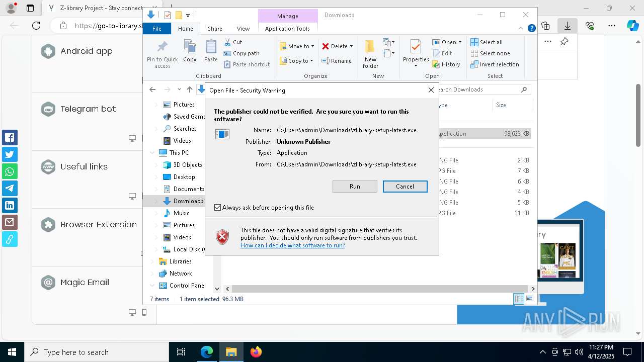This screenshot has height=362, width=644.
Task: Switch to details view button
Action: pos(519,299)
